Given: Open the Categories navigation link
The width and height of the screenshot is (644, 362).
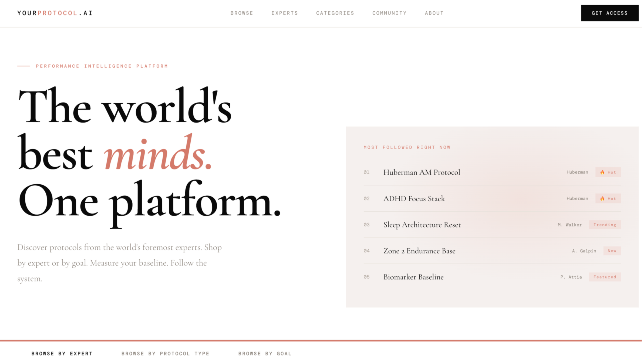Looking at the screenshot, I should tap(335, 13).
